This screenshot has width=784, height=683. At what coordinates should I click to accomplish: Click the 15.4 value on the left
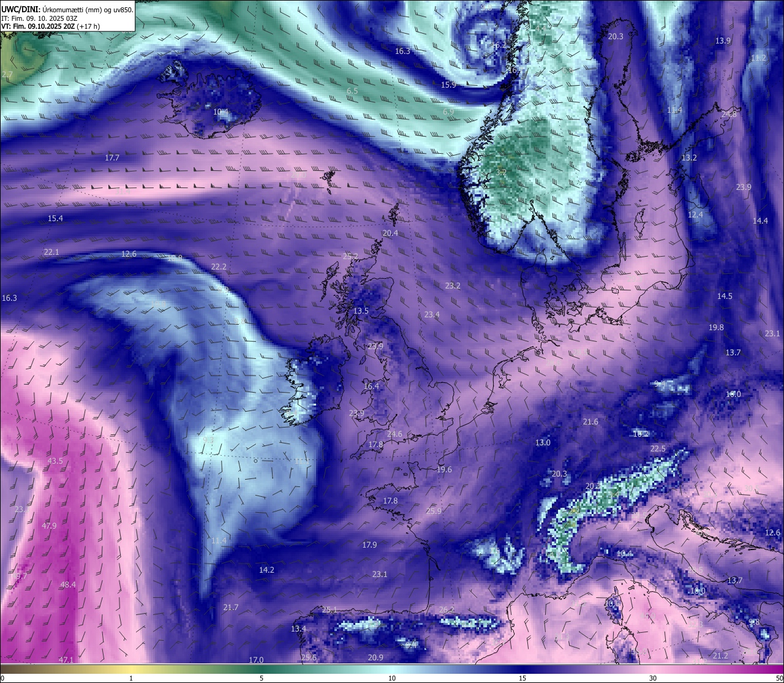tap(56, 218)
